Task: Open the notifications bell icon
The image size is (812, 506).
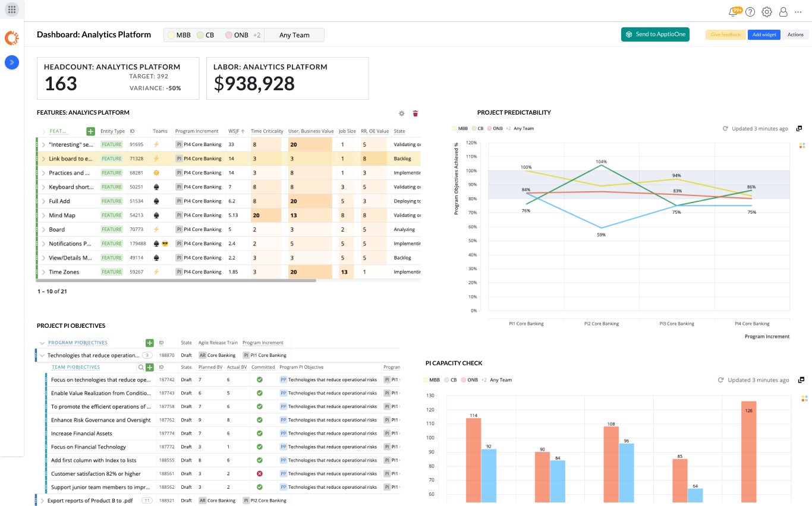Action: (734, 12)
